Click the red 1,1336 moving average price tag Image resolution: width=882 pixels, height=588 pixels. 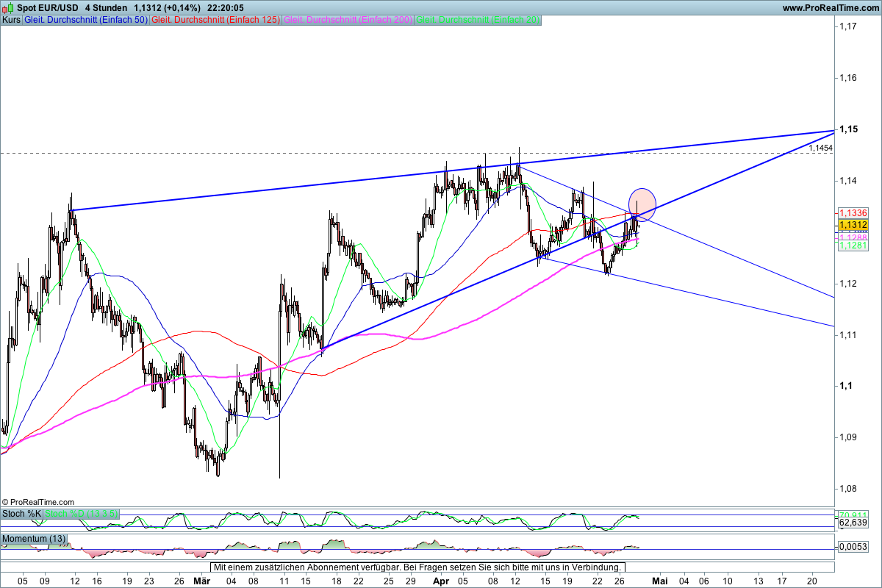(x=853, y=212)
